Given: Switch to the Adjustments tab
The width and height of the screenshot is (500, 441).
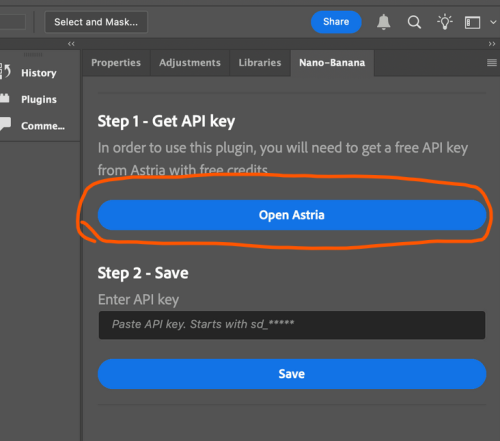Looking at the screenshot, I should click(190, 63).
